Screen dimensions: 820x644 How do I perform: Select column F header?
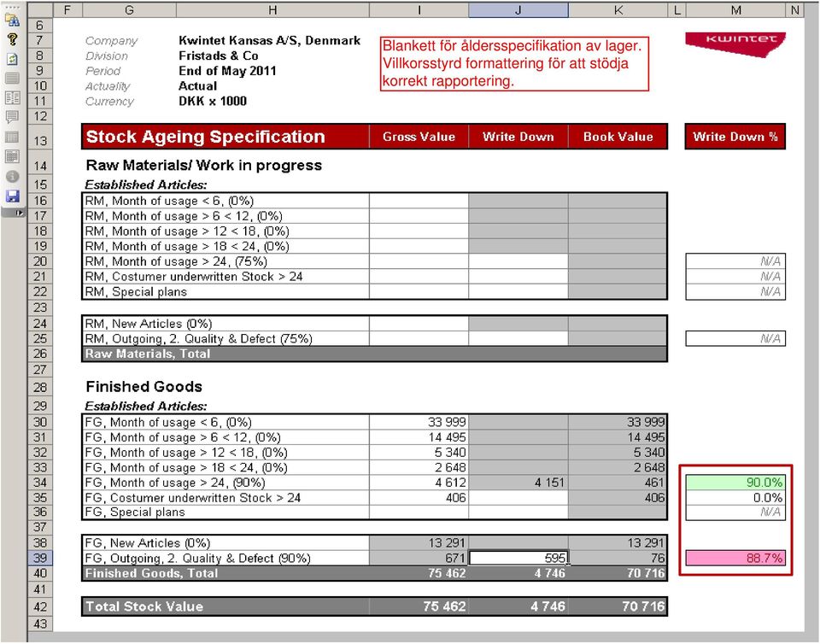click(67, 10)
